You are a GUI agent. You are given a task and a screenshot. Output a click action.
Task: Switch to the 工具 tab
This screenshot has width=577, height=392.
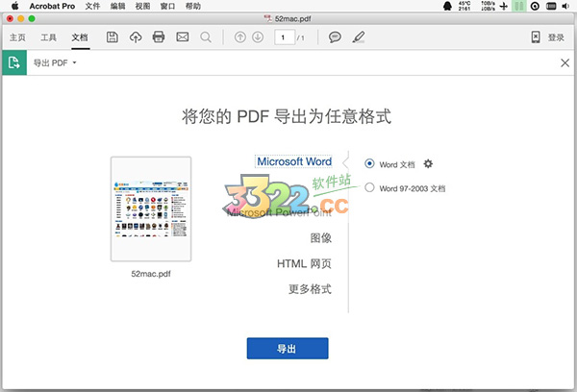tap(49, 37)
